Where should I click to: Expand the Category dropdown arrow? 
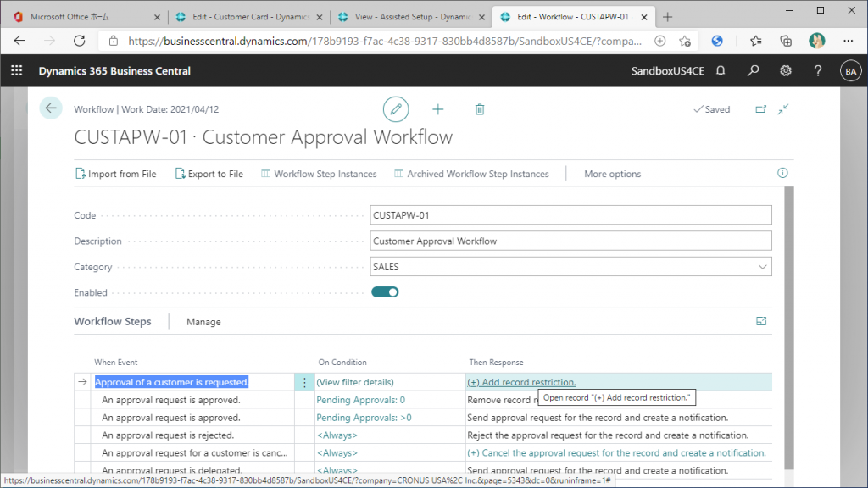tap(762, 267)
